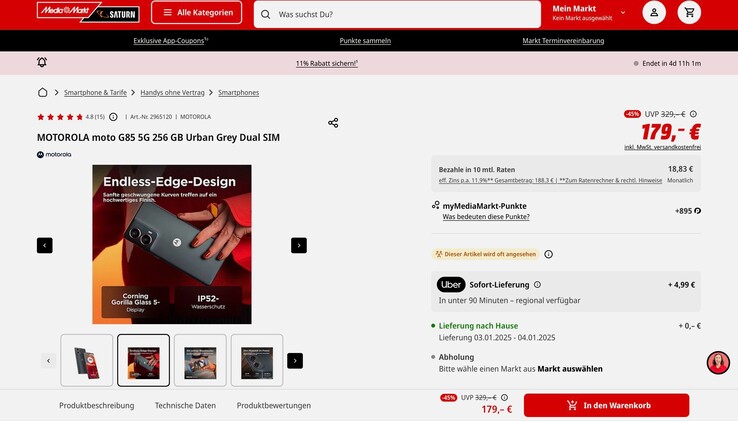Advance thumbnail strip with right arrow

click(x=295, y=361)
